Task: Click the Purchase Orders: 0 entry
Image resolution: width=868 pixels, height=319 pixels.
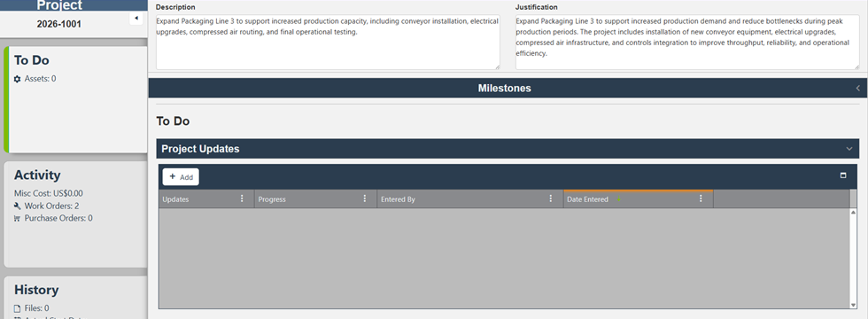Action: tap(58, 218)
